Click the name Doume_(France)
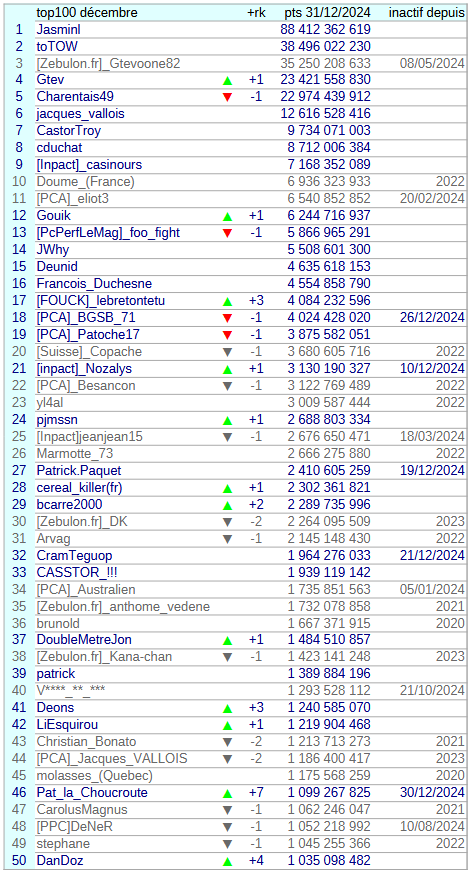 [x=86, y=182]
